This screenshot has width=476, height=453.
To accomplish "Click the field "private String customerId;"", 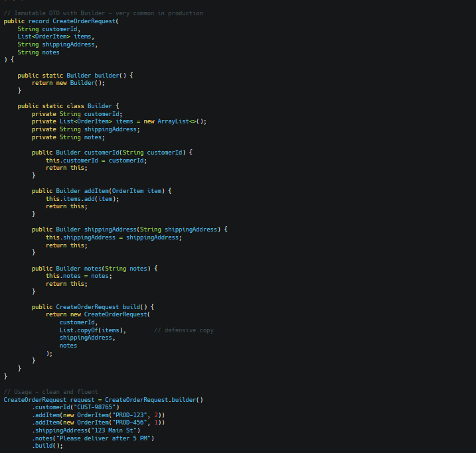I will [x=77, y=114].
